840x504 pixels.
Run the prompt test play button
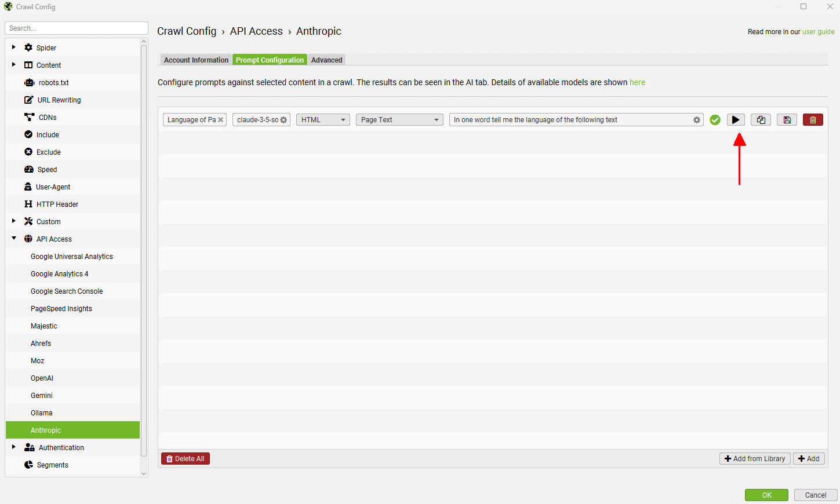(736, 120)
